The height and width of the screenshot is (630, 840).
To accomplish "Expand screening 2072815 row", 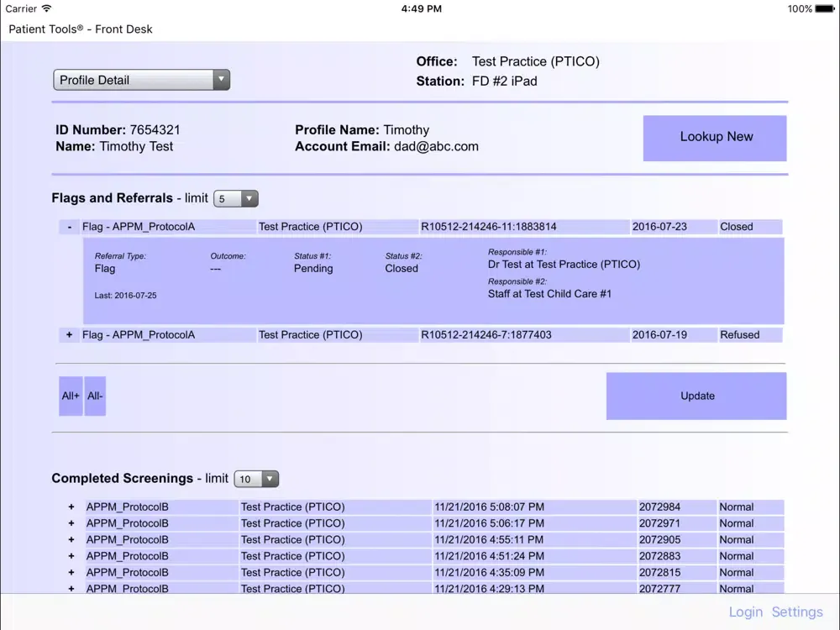I will [x=71, y=572].
